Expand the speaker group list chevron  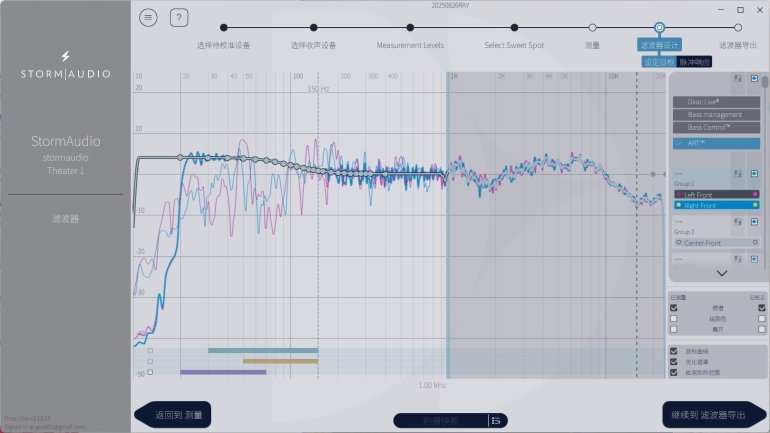(x=722, y=273)
